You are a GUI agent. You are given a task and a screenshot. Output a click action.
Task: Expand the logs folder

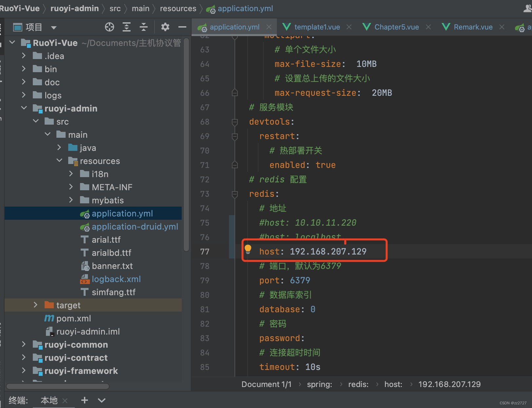pos(24,95)
